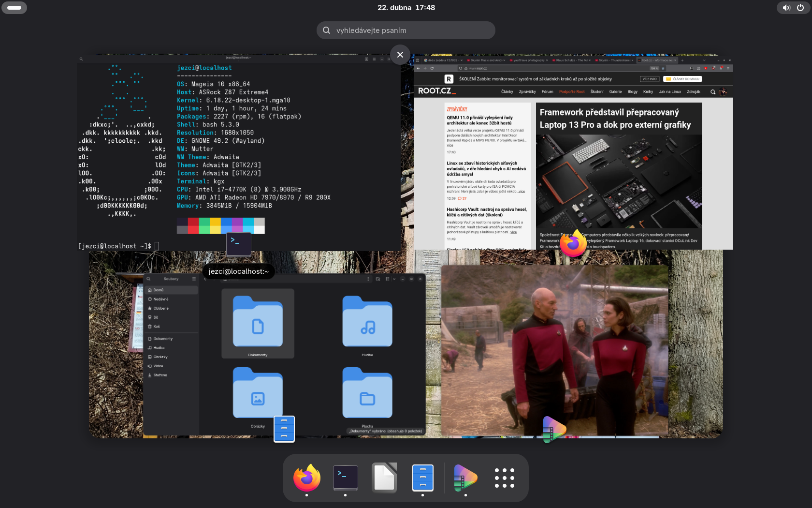The image size is (812, 508).
Task: Open 'Koš' trash in the Files sidebar
Action: pyautogui.click(x=172, y=327)
